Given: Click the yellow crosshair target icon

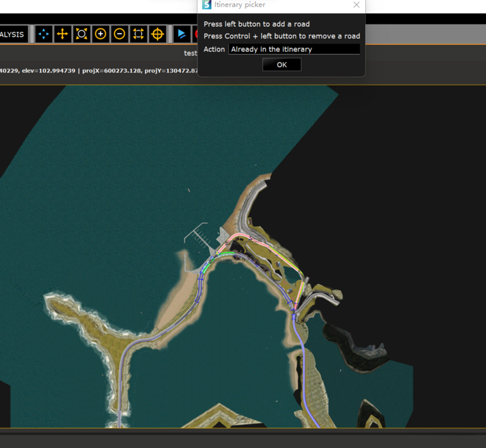Looking at the screenshot, I should pos(157,34).
